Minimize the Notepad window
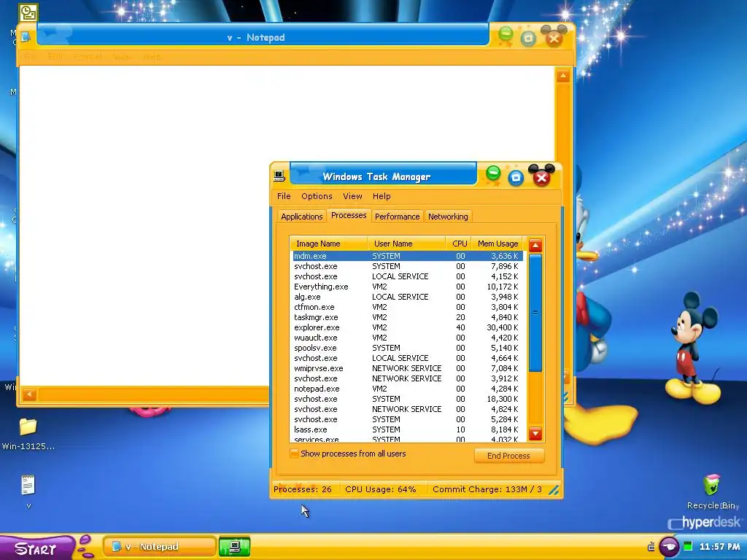Screen dimensions: 747x560 (506, 34)
